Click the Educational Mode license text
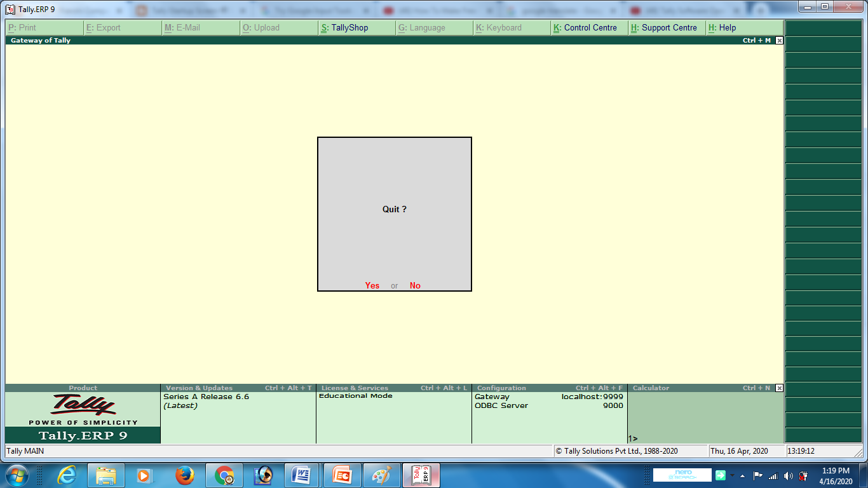The height and width of the screenshot is (488, 868). tap(356, 396)
